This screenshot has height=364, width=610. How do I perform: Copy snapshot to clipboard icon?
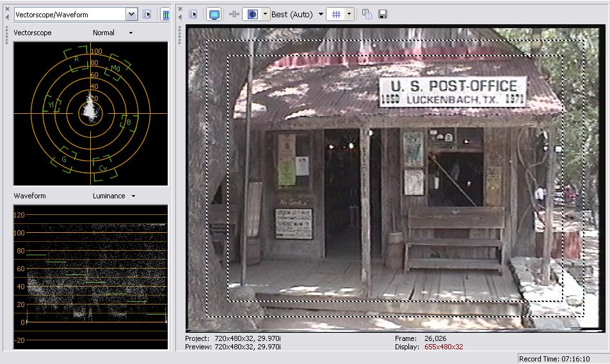click(367, 15)
